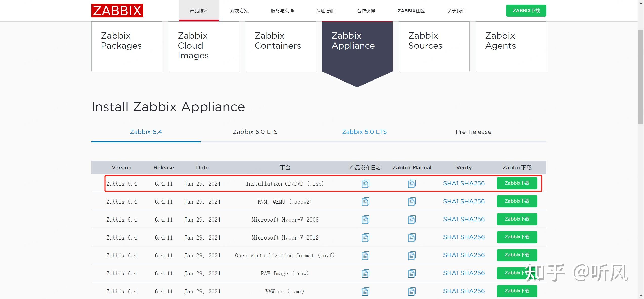Image resolution: width=644 pixels, height=299 pixels.
Task: Open Zabbix Manual icon for Microsoft Hyper-V 2008
Action: click(x=412, y=219)
